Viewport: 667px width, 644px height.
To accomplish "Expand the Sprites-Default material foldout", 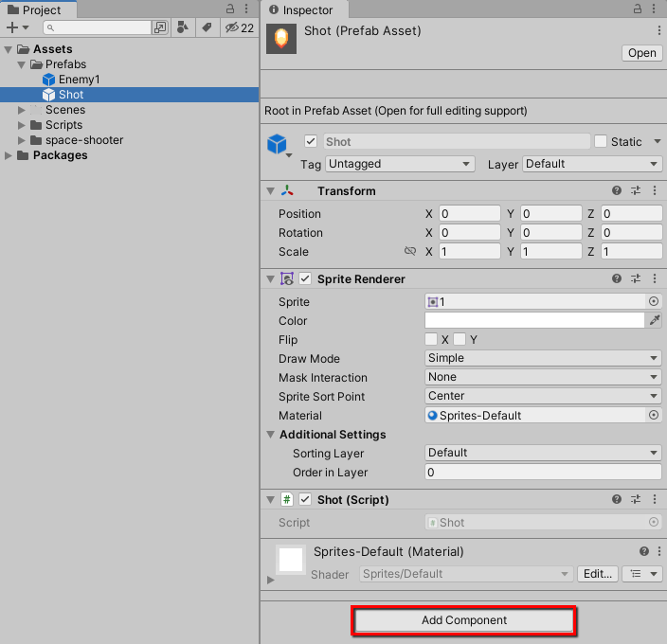I will coord(271,580).
